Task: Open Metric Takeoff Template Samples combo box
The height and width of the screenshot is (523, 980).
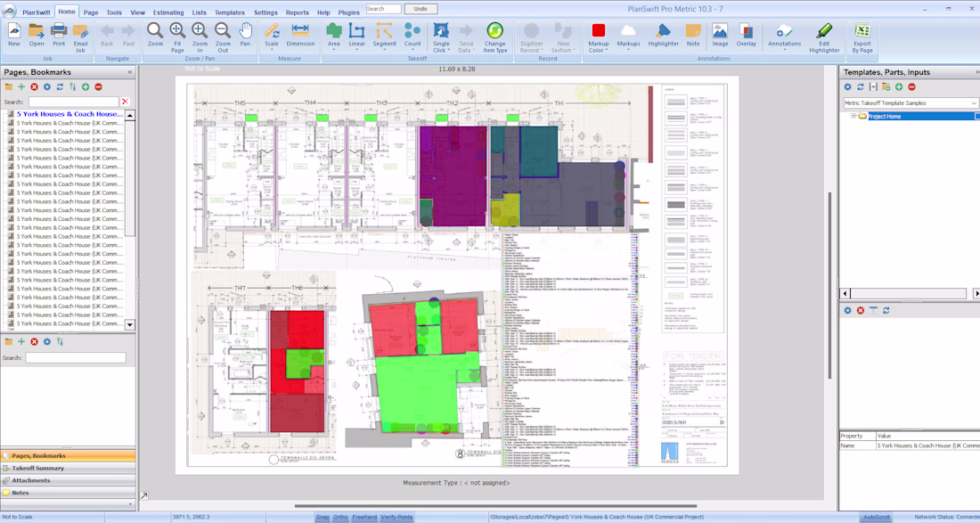Action: 911,102
